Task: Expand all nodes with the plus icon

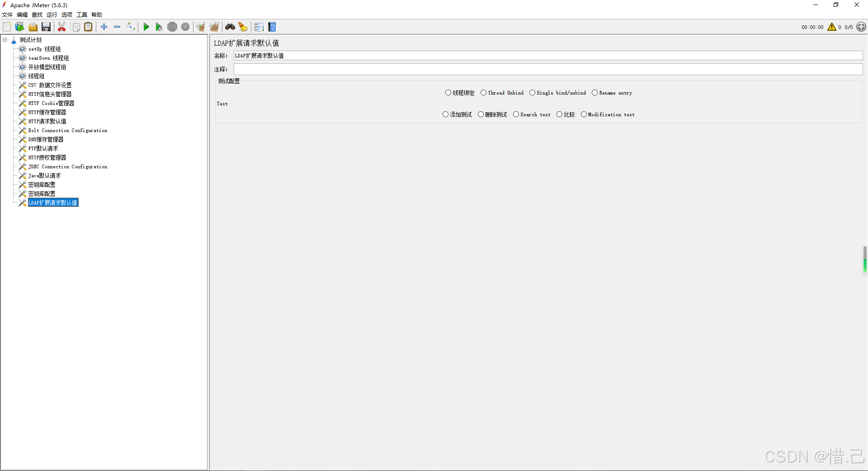Action: click(x=104, y=27)
